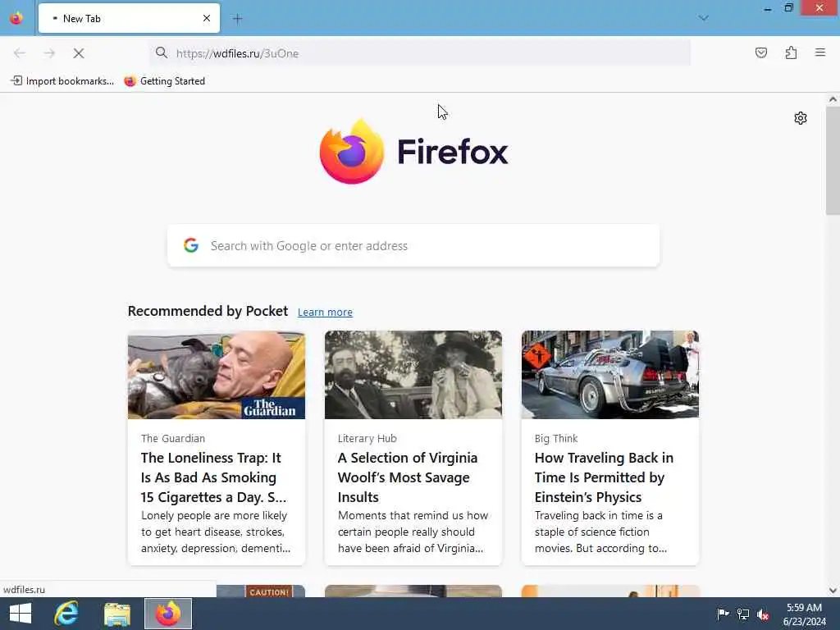Screen dimensions: 840x630
Task: Focus the address bar with wdfiles.ru URL
Action: pyautogui.click(x=420, y=53)
